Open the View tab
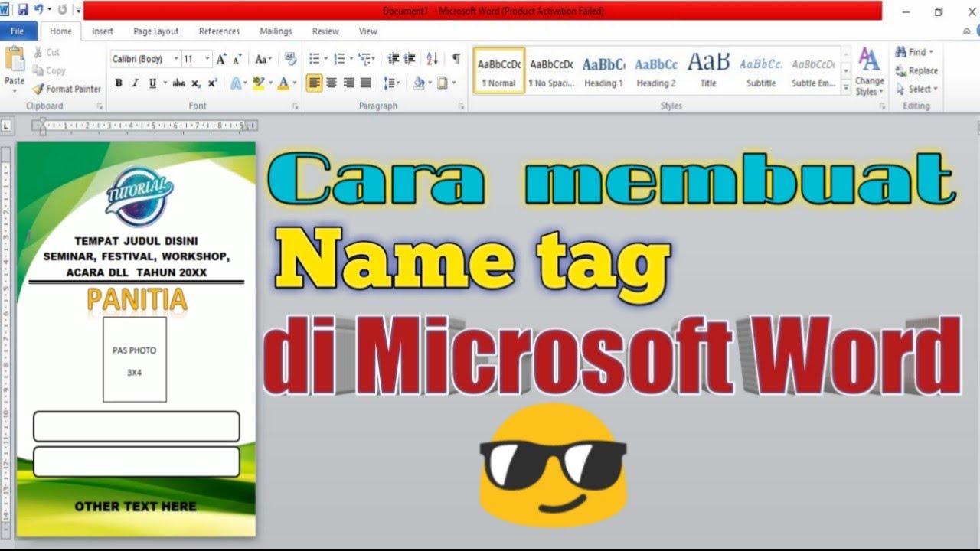 click(x=368, y=31)
